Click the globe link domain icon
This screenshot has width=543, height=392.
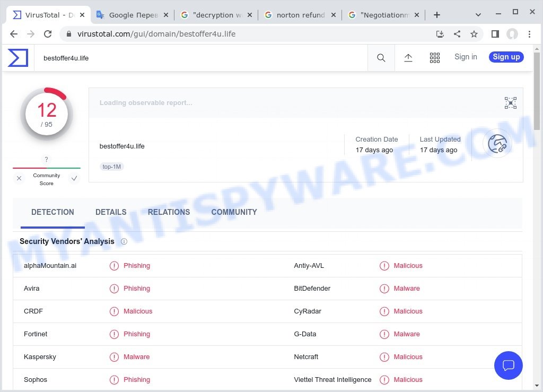click(497, 143)
